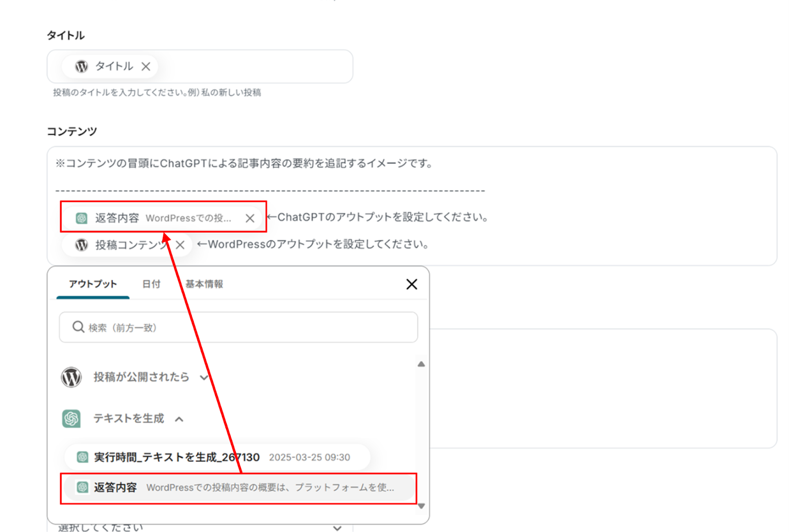Click the ChatGPT icon beside テキストを生成
Image resolution: width=789 pixels, height=532 pixels.
tap(72, 419)
